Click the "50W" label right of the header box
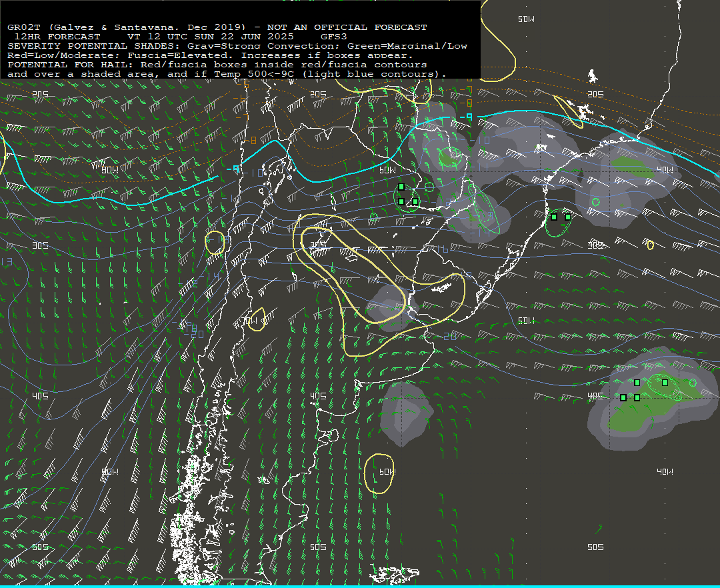The image size is (720, 588). pyautogui.click(x=526, y=19)
